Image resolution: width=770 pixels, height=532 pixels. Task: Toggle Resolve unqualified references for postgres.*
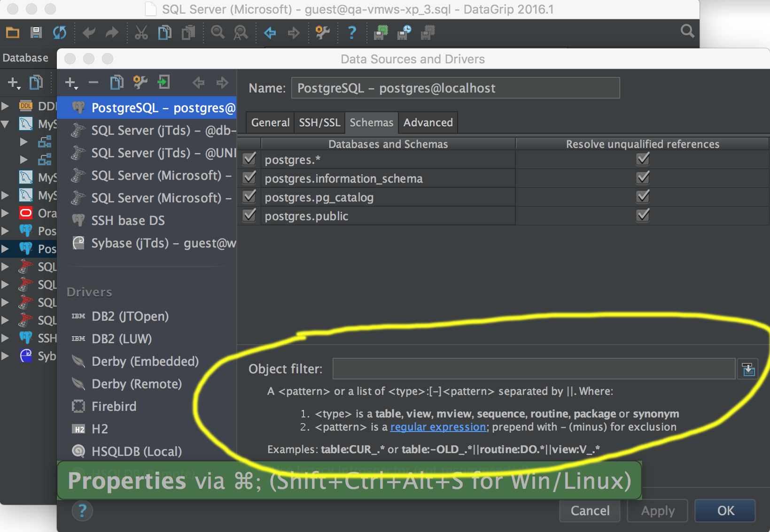643,159
